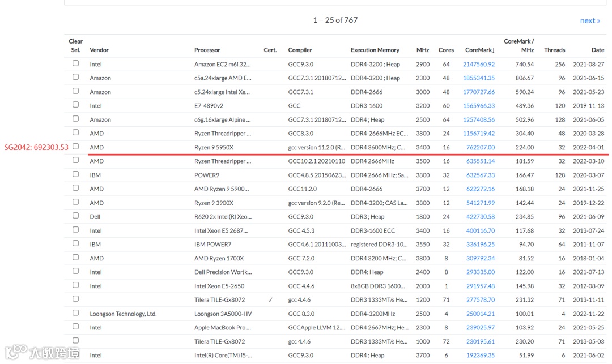This screenshot has height=364, width=612.
Task: Check the IBM POWER9 row checkbox
Action: (76, 174)
